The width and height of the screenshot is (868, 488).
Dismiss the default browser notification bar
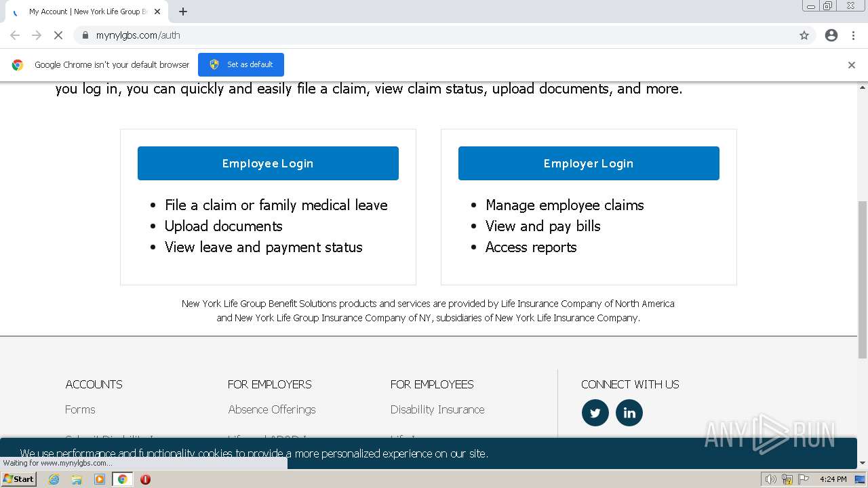852,65
